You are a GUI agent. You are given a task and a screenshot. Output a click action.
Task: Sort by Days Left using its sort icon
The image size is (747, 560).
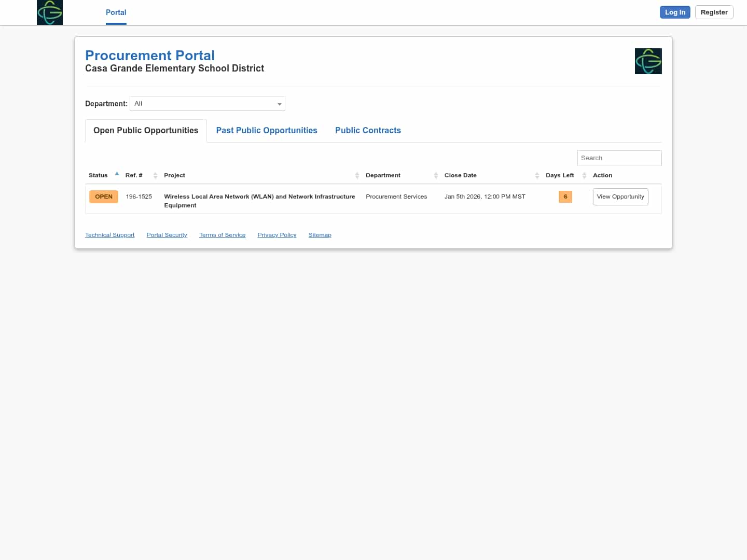click(x=584, y=175)
